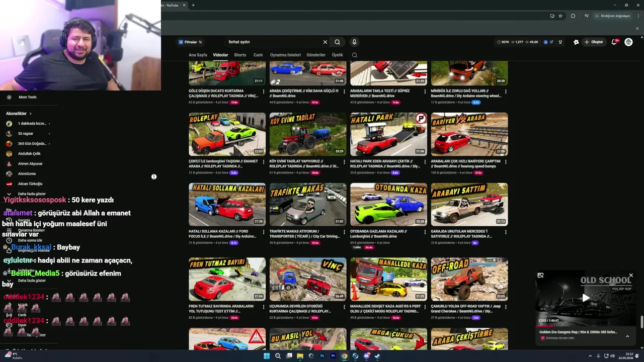The height and width of the screenshot is (362, 644).
Task: Open File Explorer from the taskbar
Action: 300,356
